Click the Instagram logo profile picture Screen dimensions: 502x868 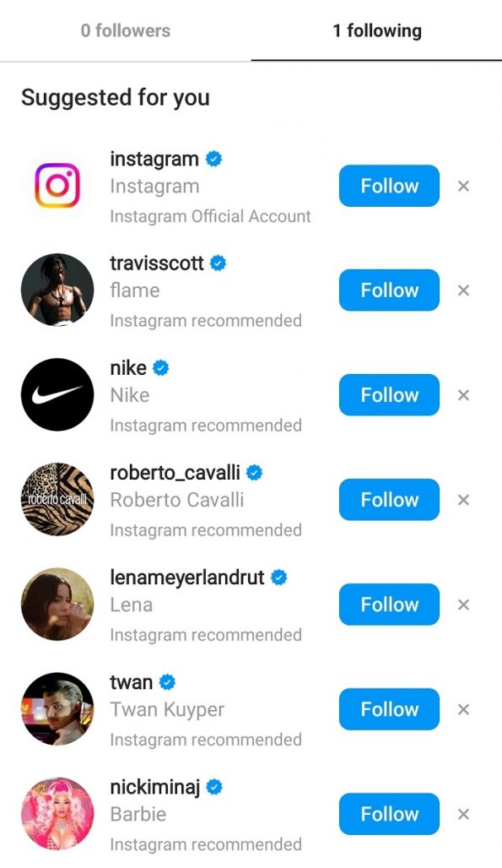(57, 186)
